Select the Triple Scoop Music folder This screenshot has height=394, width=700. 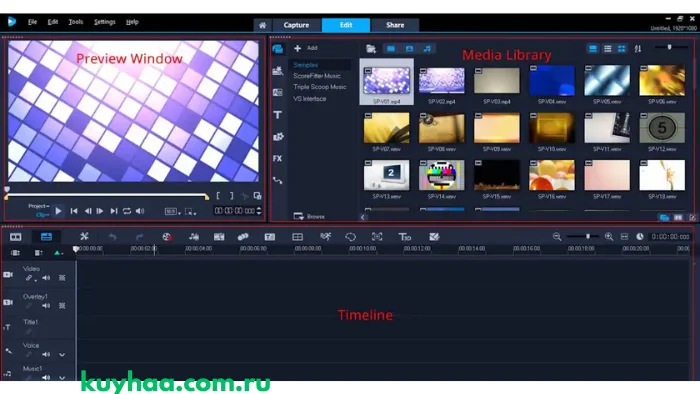320,87
